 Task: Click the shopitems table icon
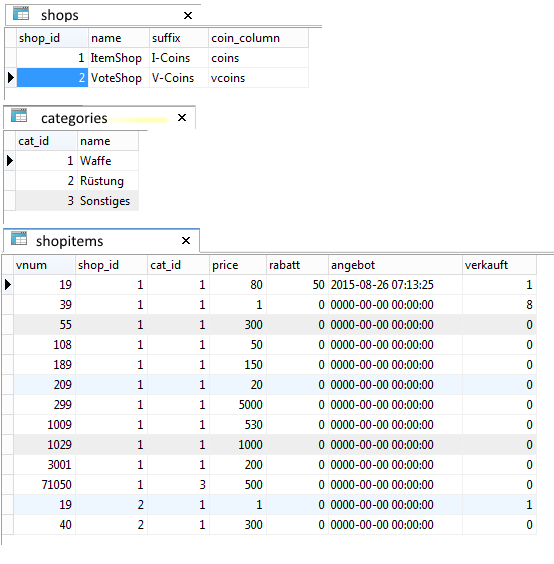[19, 238]
